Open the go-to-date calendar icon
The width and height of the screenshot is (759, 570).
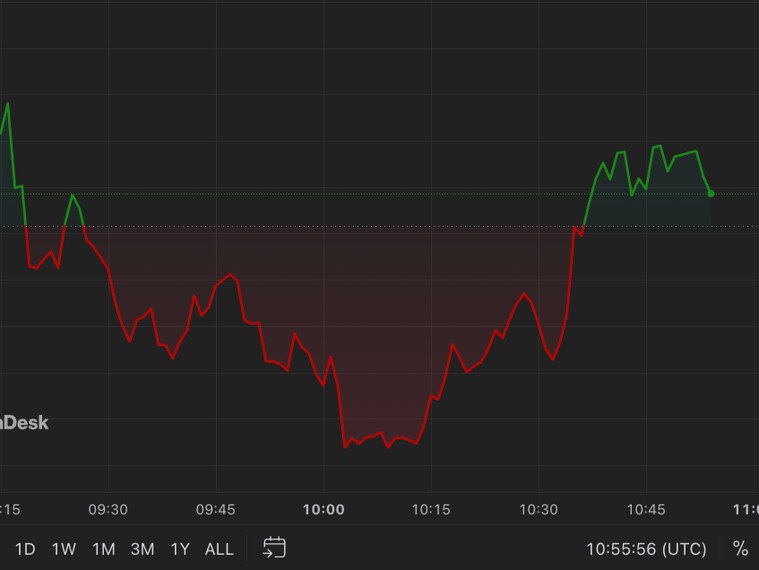click(274, 548)
